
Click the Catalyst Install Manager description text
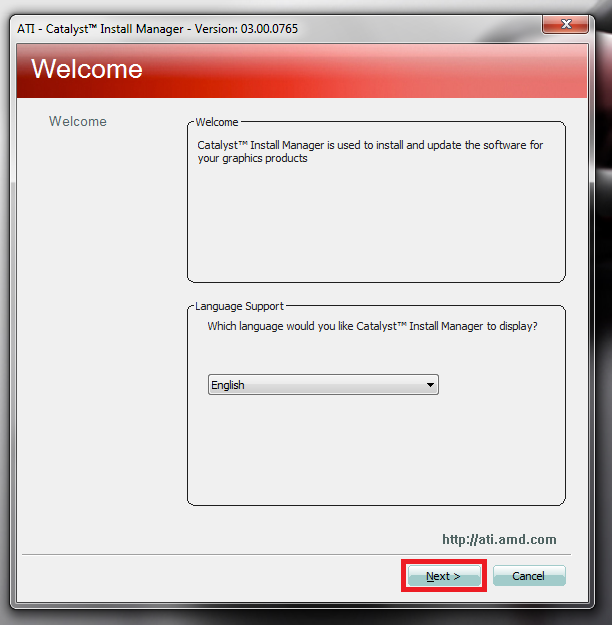[x=370, y=151]
